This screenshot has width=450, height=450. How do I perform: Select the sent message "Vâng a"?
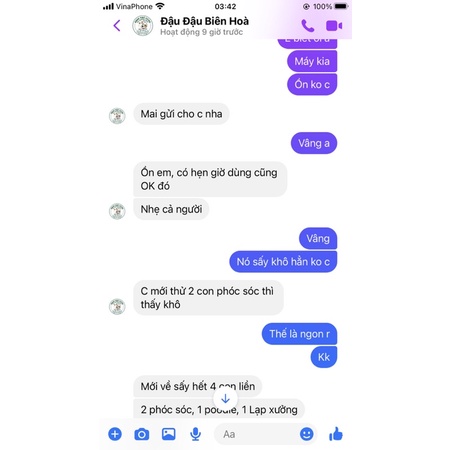click(314, 143)
